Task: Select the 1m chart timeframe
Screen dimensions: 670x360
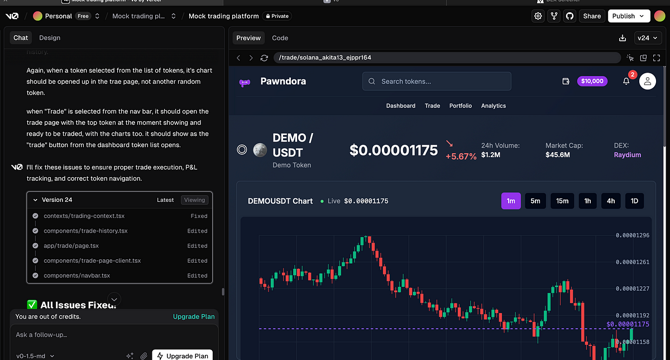Action: pyautogui.click(x=511, y=201)
